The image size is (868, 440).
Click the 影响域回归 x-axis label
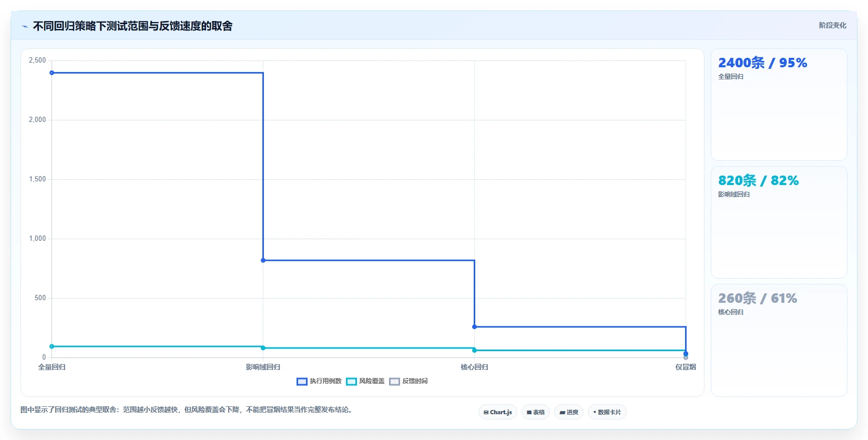(x=263, y=367)
